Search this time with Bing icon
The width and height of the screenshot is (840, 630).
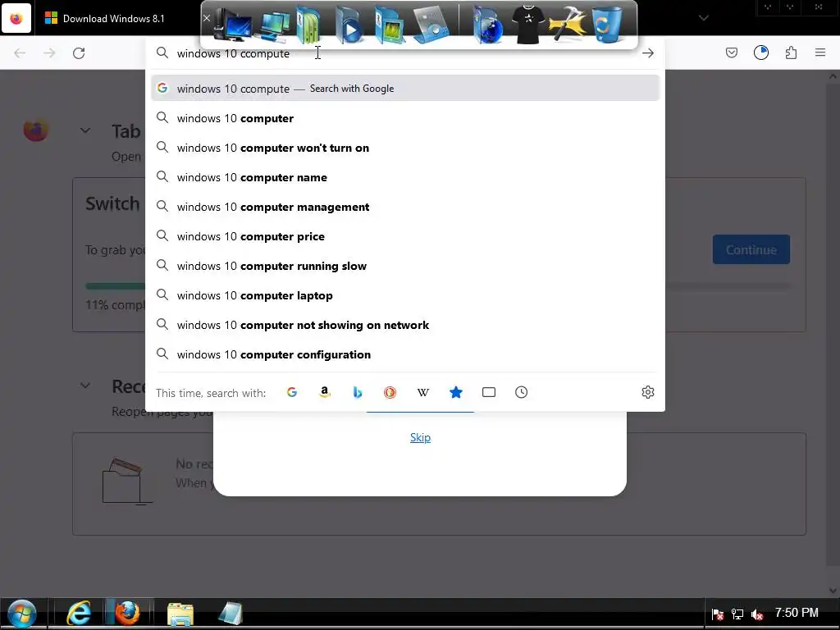pos(358,392)
